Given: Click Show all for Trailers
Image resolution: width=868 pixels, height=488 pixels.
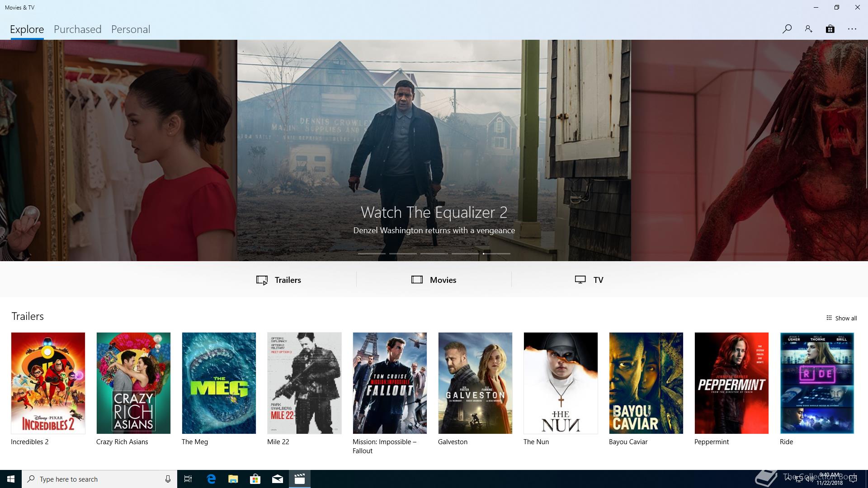Looking at the screenshot, I should pyautogui.click(x=841, y=318).
